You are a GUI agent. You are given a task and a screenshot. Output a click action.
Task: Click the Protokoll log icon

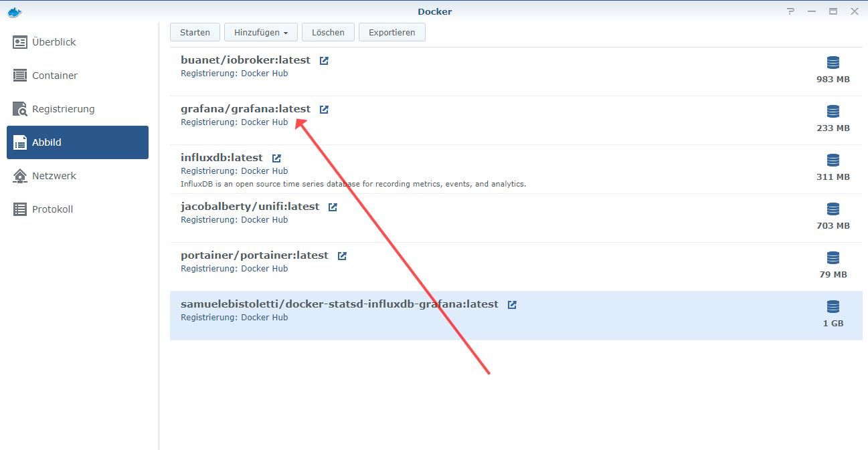click(x=20, y=209)
